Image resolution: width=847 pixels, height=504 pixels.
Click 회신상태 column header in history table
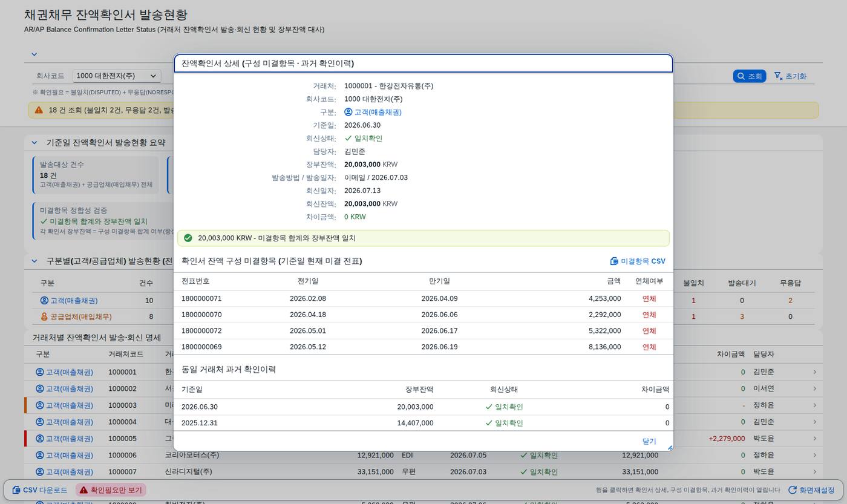click(x=504, y=390)
